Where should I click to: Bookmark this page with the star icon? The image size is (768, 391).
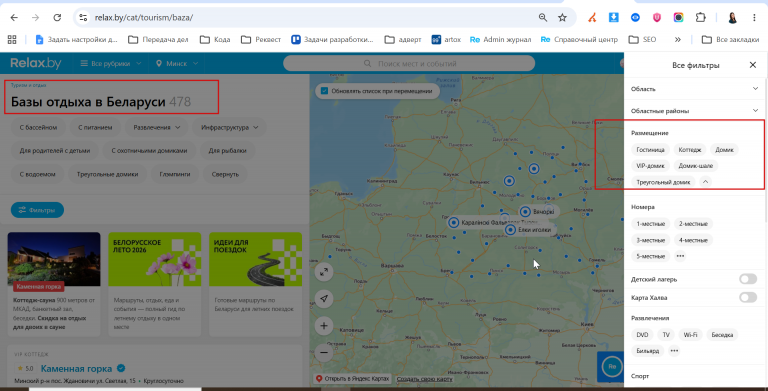click(562, 18)
